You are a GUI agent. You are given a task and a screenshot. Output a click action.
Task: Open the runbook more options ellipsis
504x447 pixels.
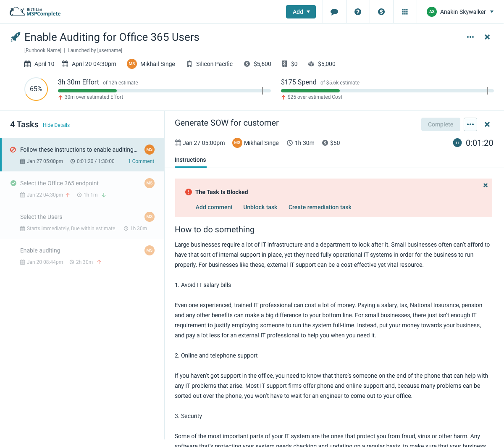470,37
